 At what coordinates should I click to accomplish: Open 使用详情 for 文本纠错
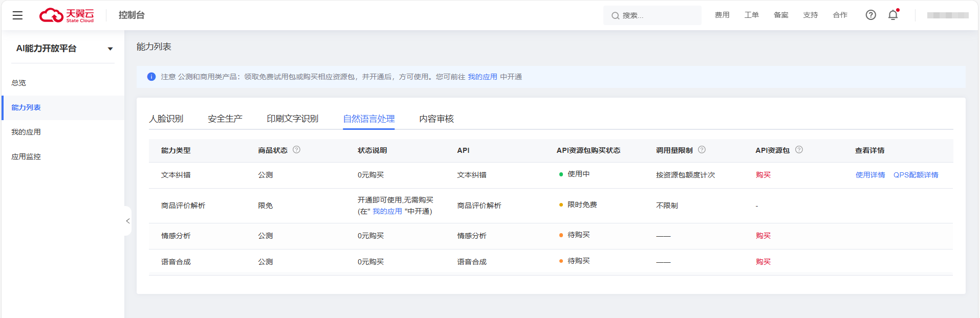pos(870,175)
